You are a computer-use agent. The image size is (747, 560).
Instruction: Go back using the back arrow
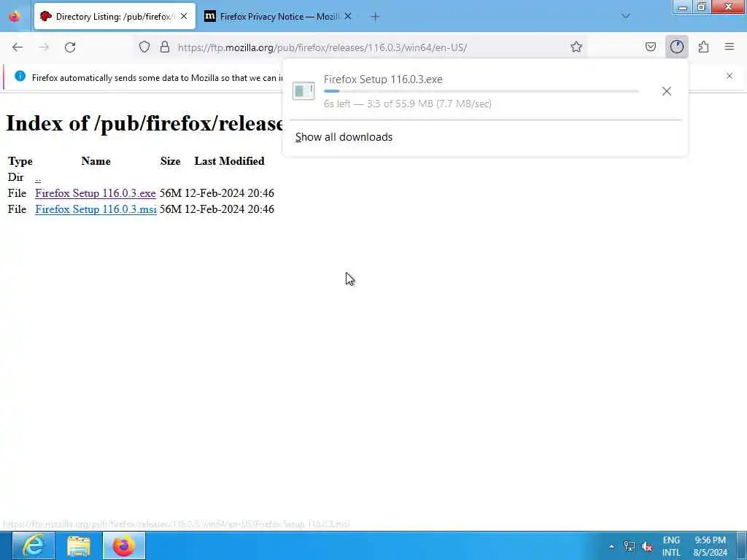point(18,47)
